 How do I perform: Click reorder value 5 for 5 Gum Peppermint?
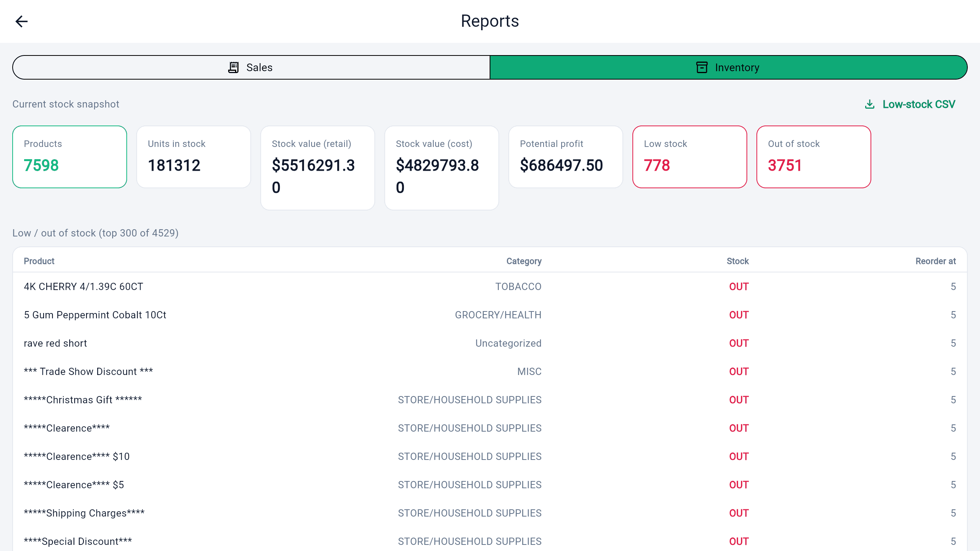pos(953,315)
